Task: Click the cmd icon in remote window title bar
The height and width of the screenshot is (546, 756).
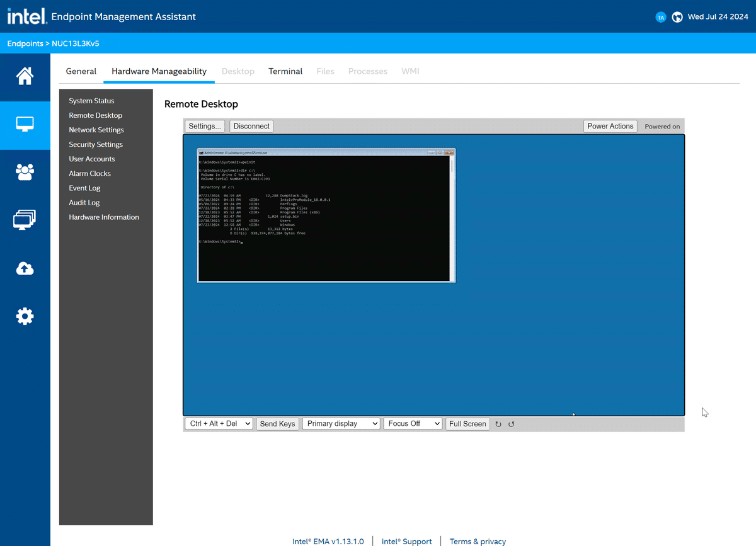Action: pos(201,152)
